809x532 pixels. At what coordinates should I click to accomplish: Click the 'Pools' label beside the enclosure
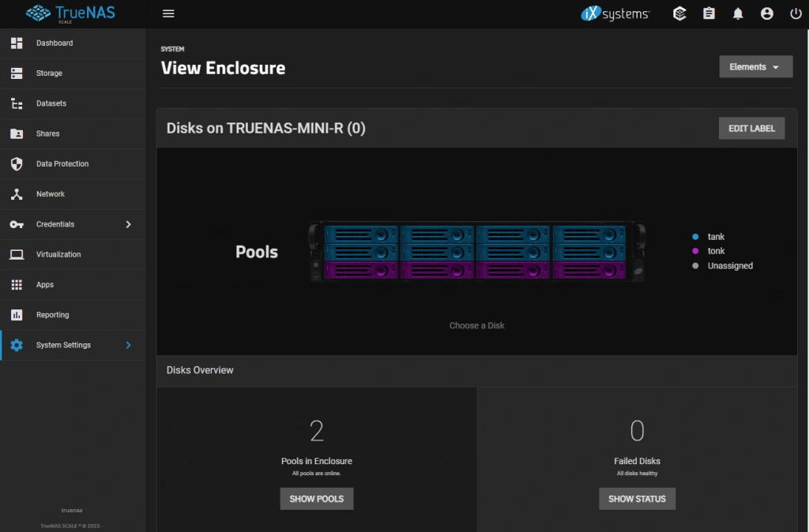click(x=257, y=252)
